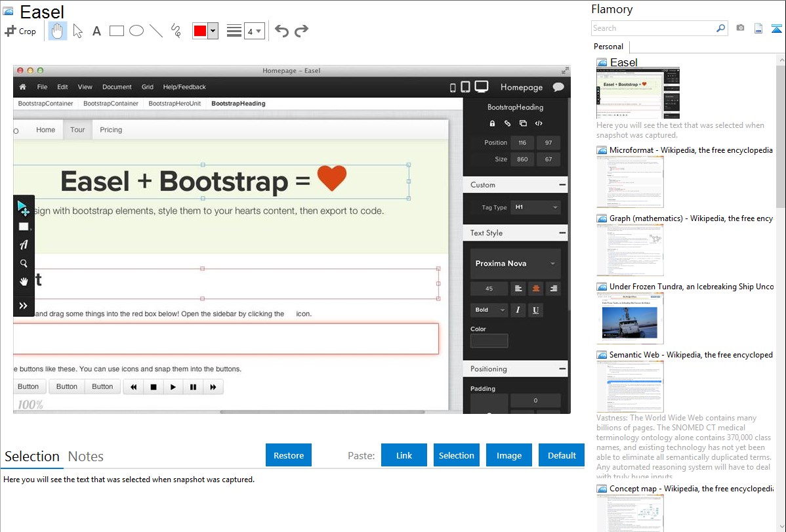Open the chat bubble icon
Image resolution: width=786 pixels, height=532 pixels.
tap(558, 87)
